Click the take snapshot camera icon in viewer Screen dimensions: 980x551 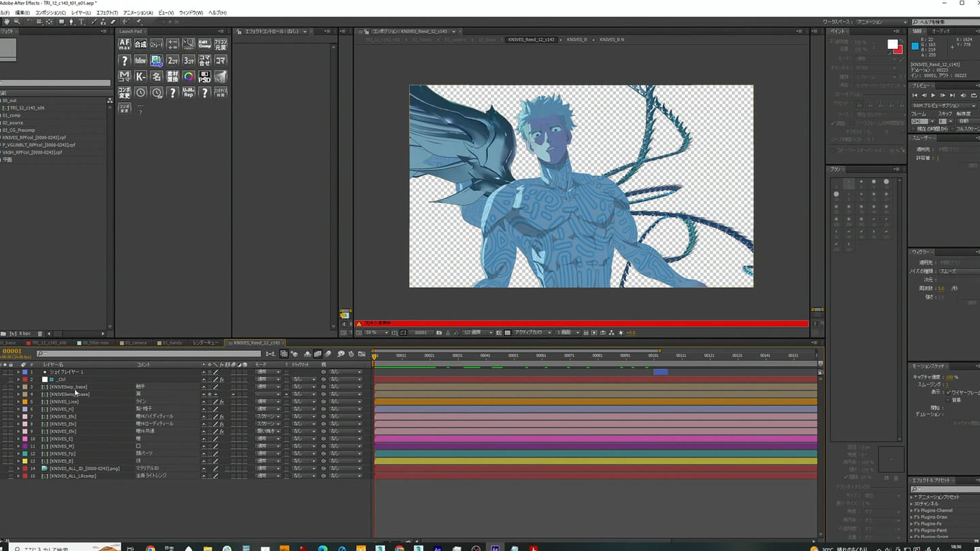(x=439, y=333)
